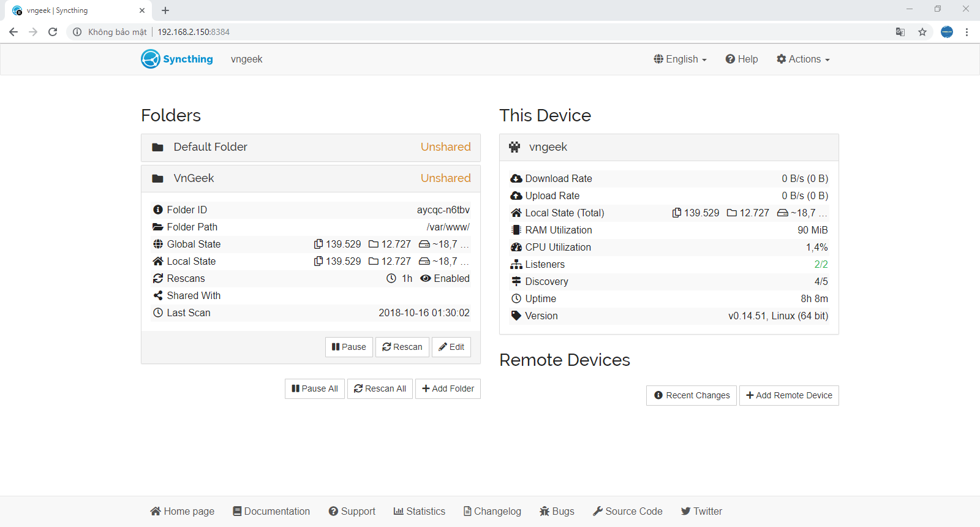Open the Help link

(x=742, y=59)
